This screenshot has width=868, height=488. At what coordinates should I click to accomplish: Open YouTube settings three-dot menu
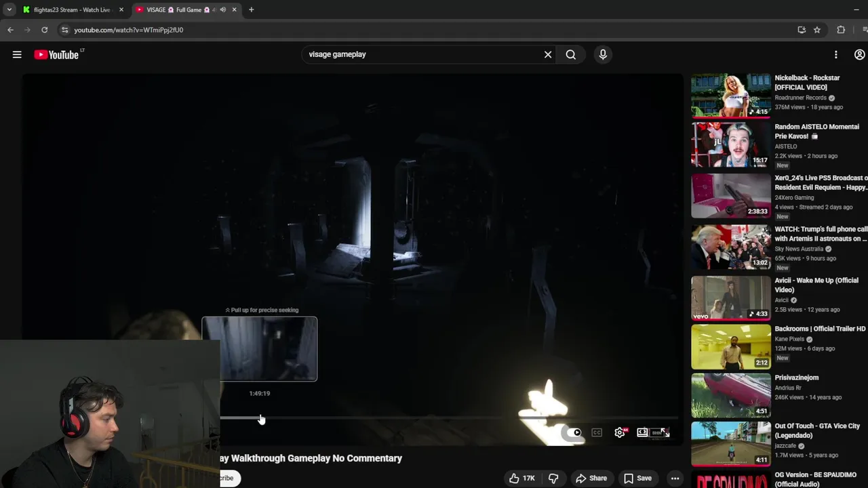coord(835,55)
